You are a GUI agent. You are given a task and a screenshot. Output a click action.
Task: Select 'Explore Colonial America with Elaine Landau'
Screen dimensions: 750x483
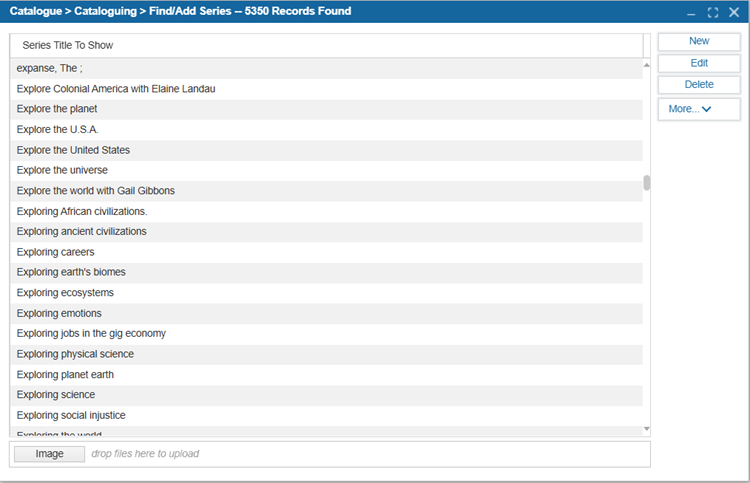pyautogui.click(x=326, y=89)
